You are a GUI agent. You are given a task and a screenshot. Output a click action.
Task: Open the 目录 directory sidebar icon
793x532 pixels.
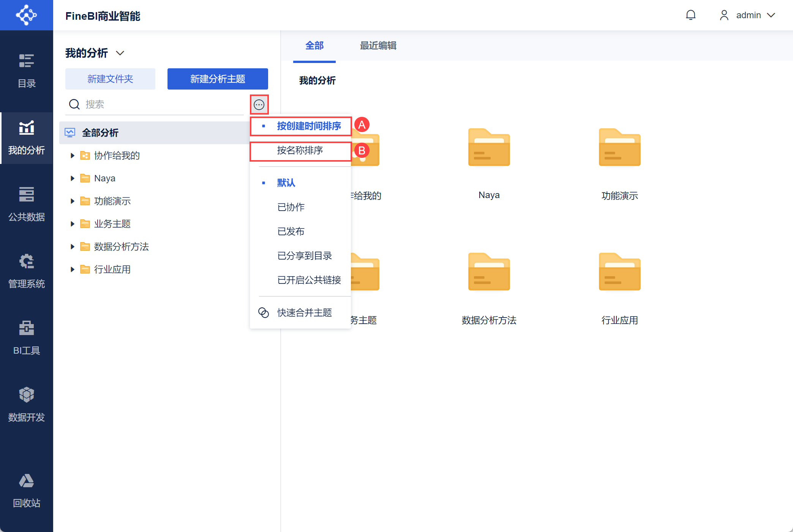click(x=27, y=71)
